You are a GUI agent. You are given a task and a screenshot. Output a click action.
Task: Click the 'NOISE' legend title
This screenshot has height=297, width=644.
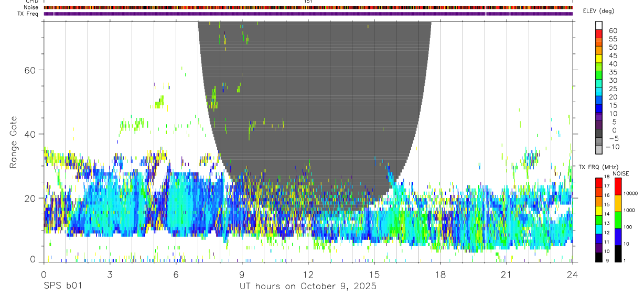(620, 174)
